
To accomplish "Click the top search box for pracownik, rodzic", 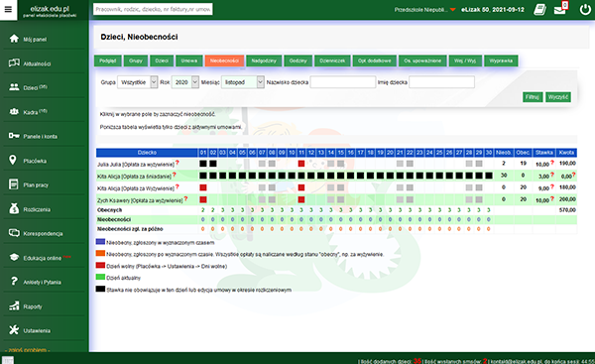I will (x=153, y=9).
